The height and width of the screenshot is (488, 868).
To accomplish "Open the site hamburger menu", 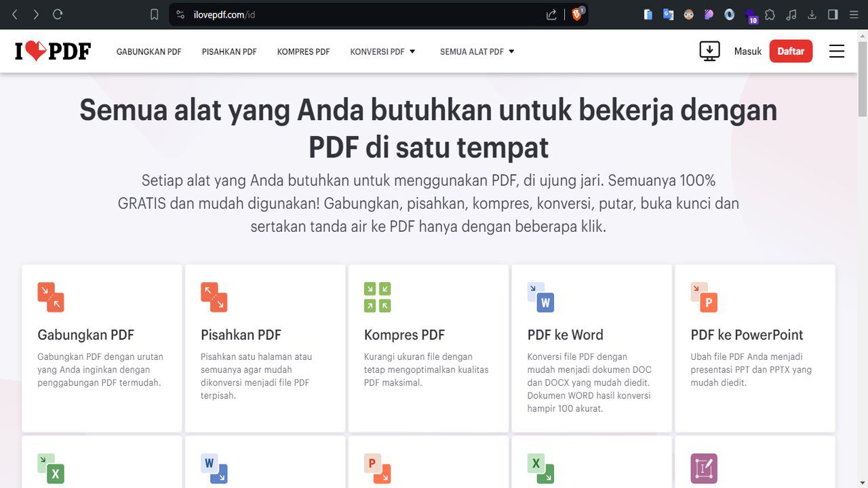I will click(x=837, y=51).
